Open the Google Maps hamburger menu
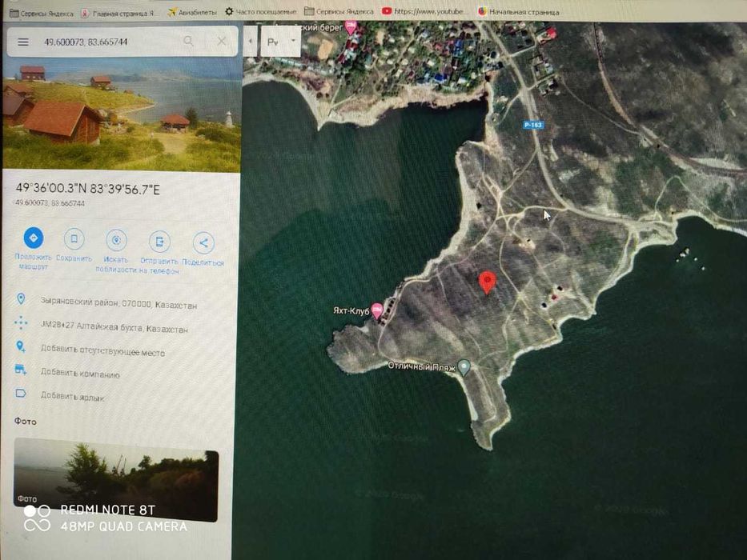The image size is (747, 560). 23,42
